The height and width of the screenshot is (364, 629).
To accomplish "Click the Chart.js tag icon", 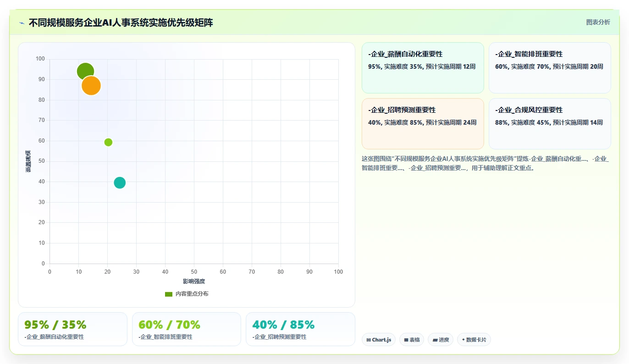I will (x=369, y=340).
